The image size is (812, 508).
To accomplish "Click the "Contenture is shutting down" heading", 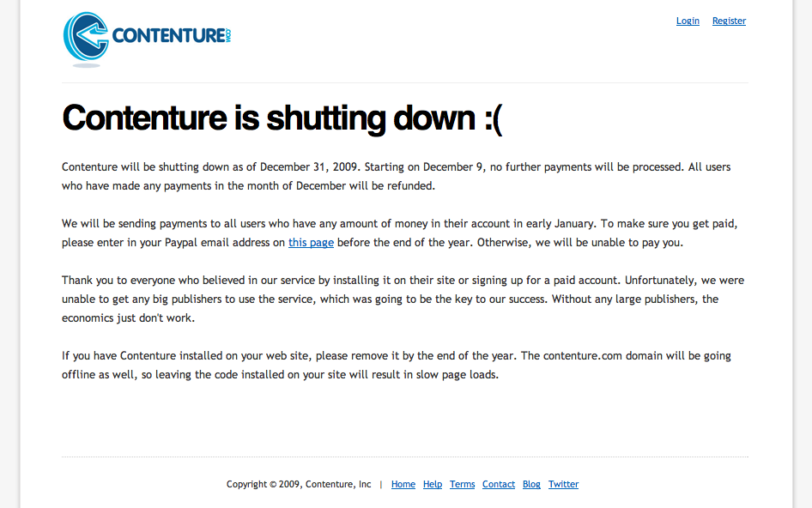I will pos(282,118).
